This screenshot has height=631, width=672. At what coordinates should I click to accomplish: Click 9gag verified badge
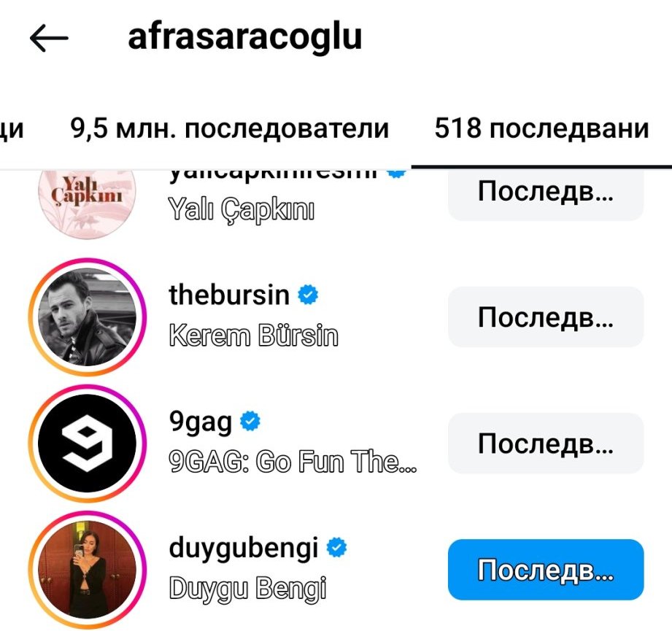[250, 421]
